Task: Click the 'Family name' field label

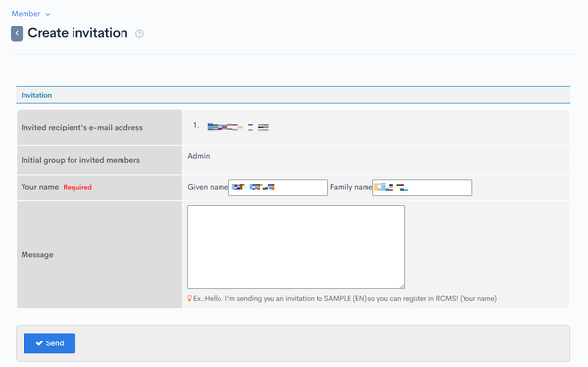Action: point(352,187)
